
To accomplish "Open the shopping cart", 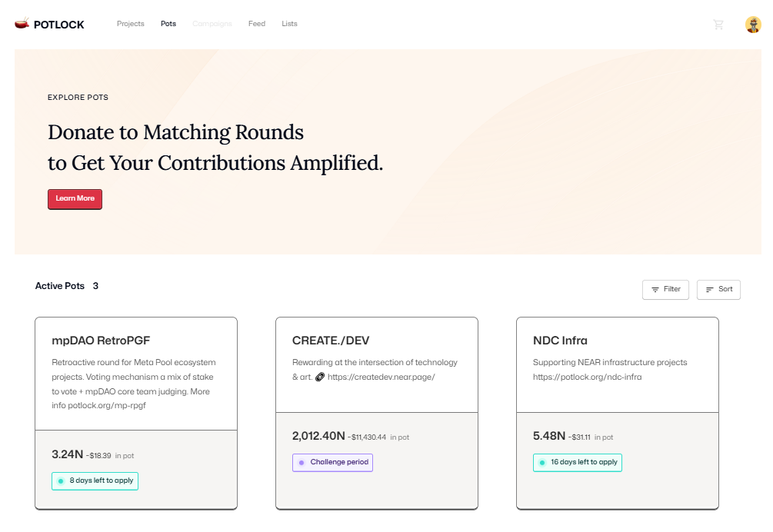I will point(718,25).
